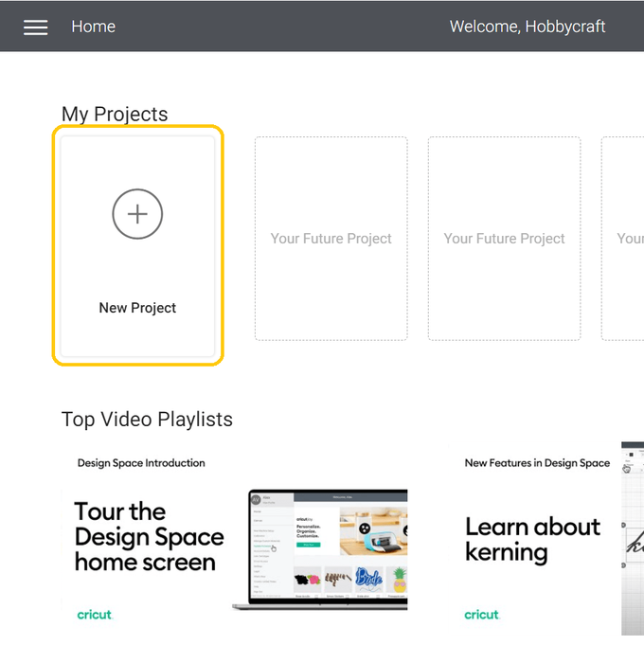Image resolution: width=644 pixels, height=645 pixels.
Task: Click the My Projects heading
Action: (x=115, y=115)
